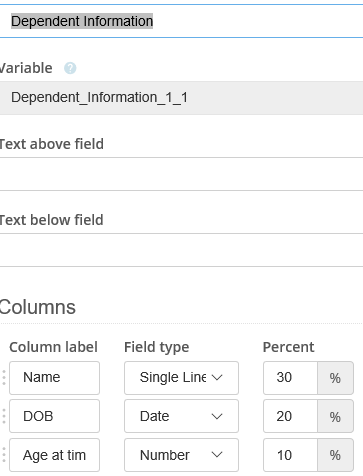The width and height of the screenshot is (363, 476).
Task: Click drag handle beside Age at time row
Action: 4,455
